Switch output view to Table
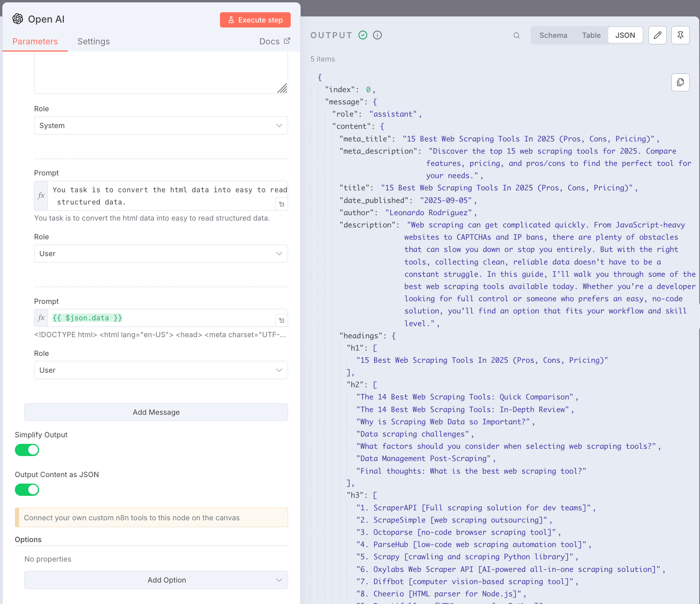The height and width of the screenshot is (604, 700). click(591, 35)
